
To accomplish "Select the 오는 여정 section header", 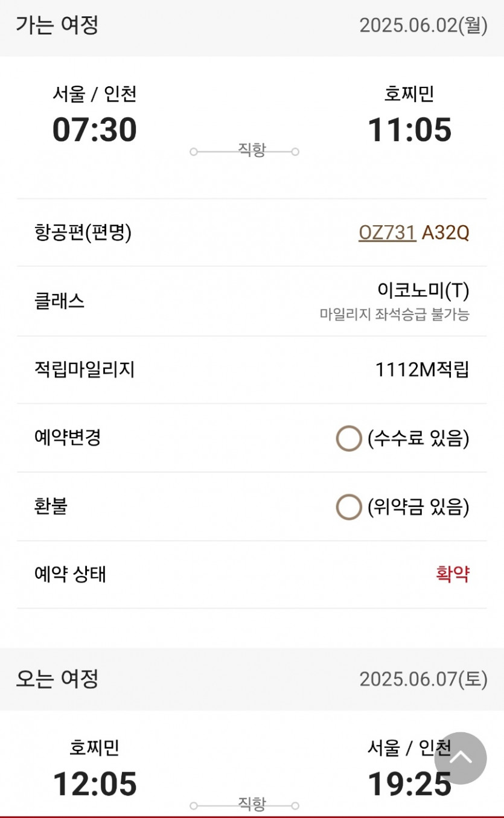I will click(57, 679).
